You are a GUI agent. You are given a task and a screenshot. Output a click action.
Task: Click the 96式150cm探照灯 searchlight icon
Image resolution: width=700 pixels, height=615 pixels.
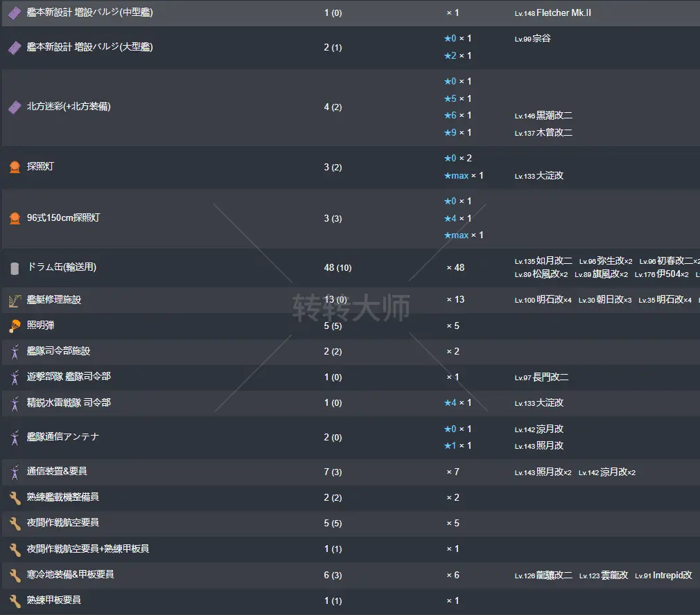click(x=15, y=218)
